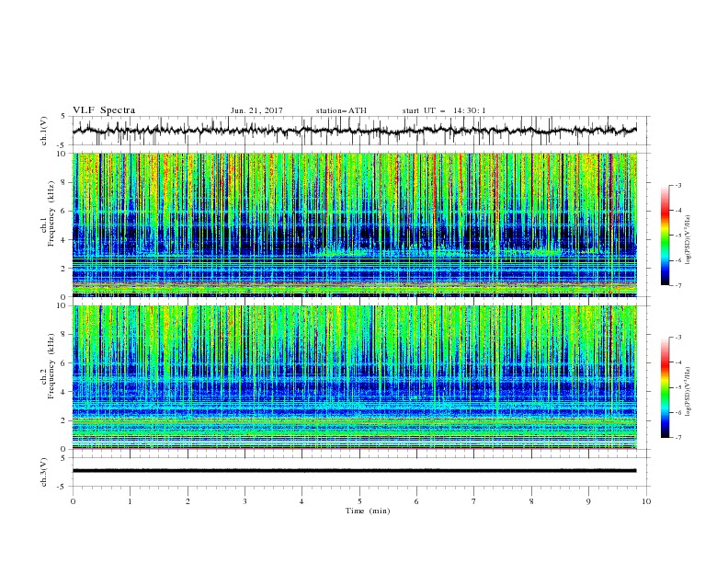Click the "-7" tick on upper colorbar

coord(677,285)
